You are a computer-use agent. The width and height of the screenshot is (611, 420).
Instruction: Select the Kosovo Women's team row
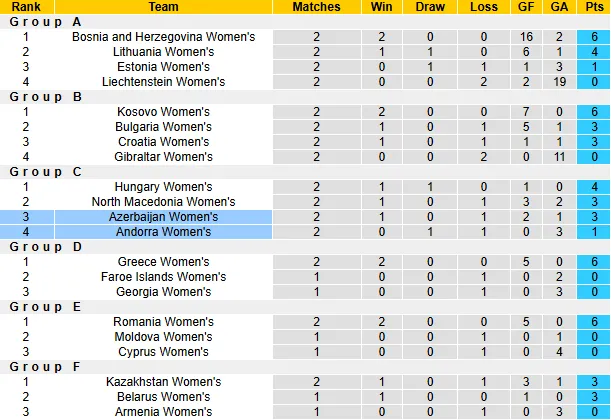coord(164,112)
